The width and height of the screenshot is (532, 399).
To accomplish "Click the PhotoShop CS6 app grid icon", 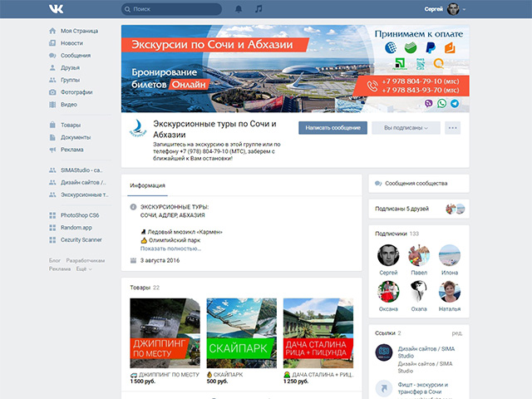I will tap(52, 215).
